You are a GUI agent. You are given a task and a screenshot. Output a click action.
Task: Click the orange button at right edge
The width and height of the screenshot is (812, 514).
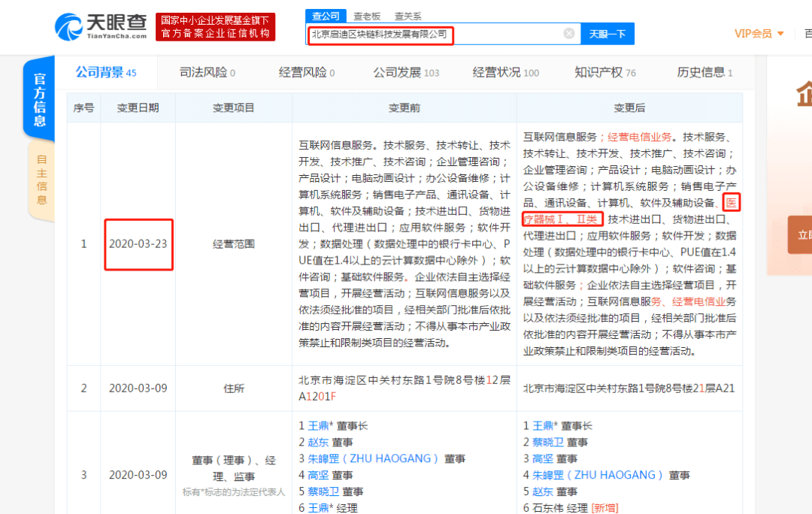click(799, 235)
